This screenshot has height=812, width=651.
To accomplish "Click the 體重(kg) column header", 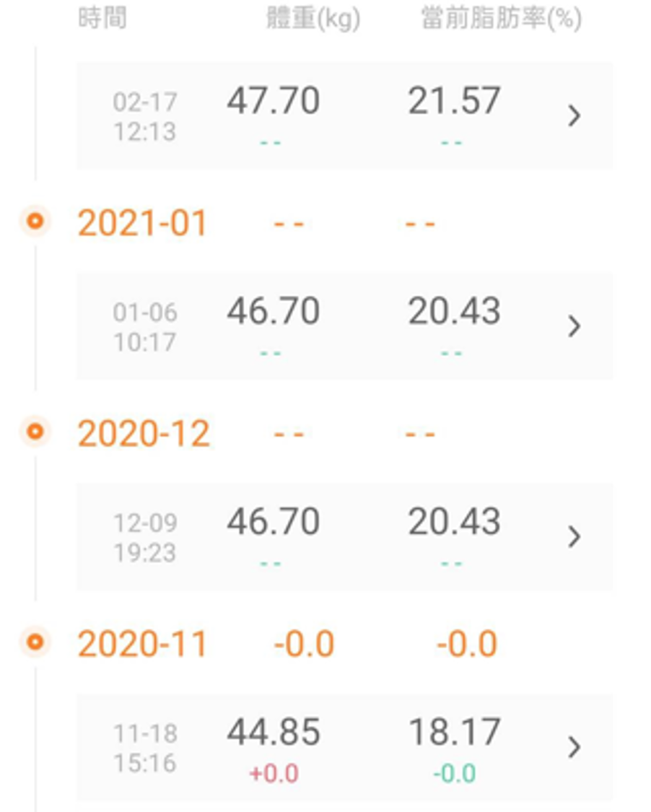I will (x=313, y=19).
